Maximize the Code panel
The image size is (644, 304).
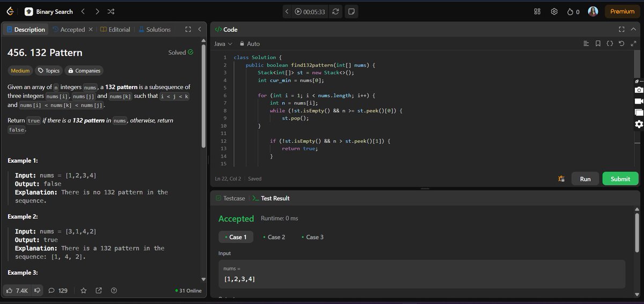tap(621, 30)
